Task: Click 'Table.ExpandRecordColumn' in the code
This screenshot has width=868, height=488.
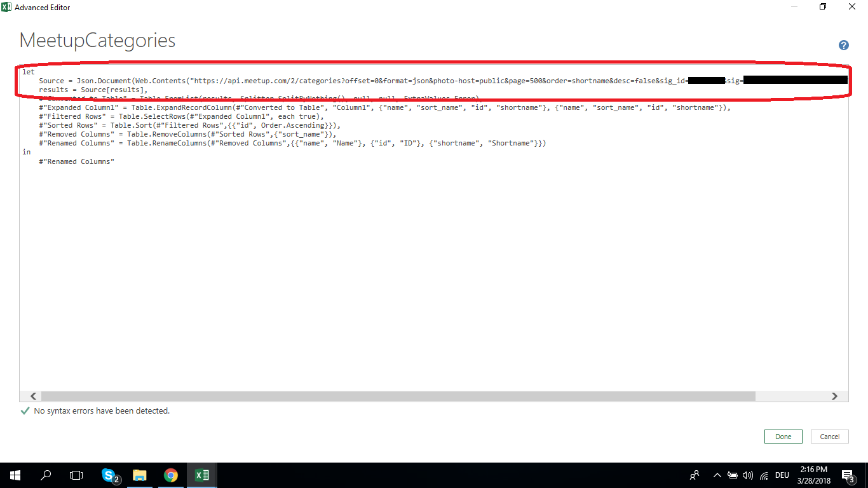Action: coord(181,107)
